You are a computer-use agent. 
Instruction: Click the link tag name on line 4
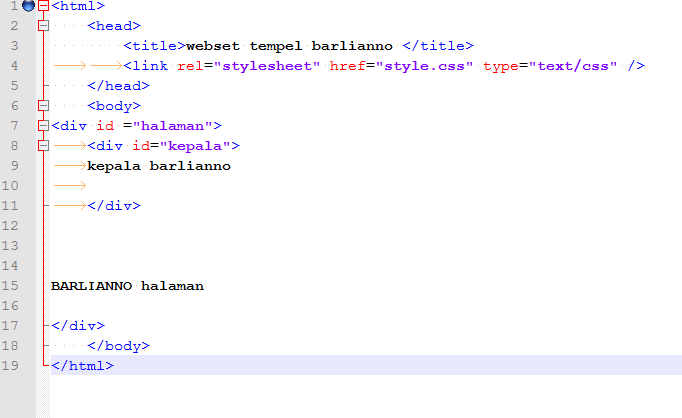[150, 66]
